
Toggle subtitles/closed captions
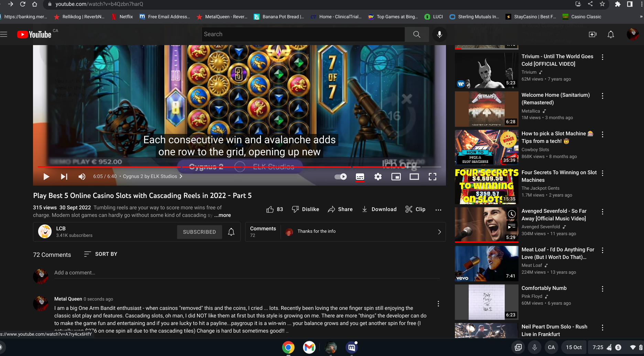[x=360, y=177]
